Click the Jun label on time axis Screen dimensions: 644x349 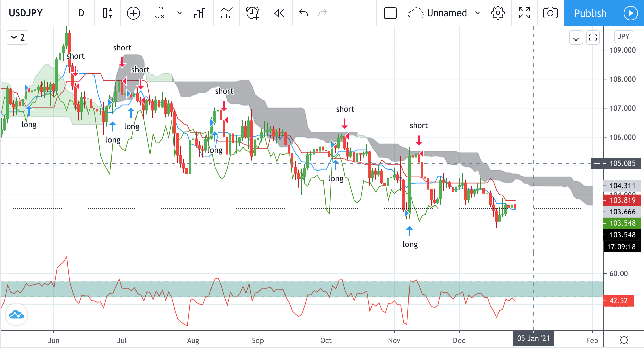[x=54, y=340]
